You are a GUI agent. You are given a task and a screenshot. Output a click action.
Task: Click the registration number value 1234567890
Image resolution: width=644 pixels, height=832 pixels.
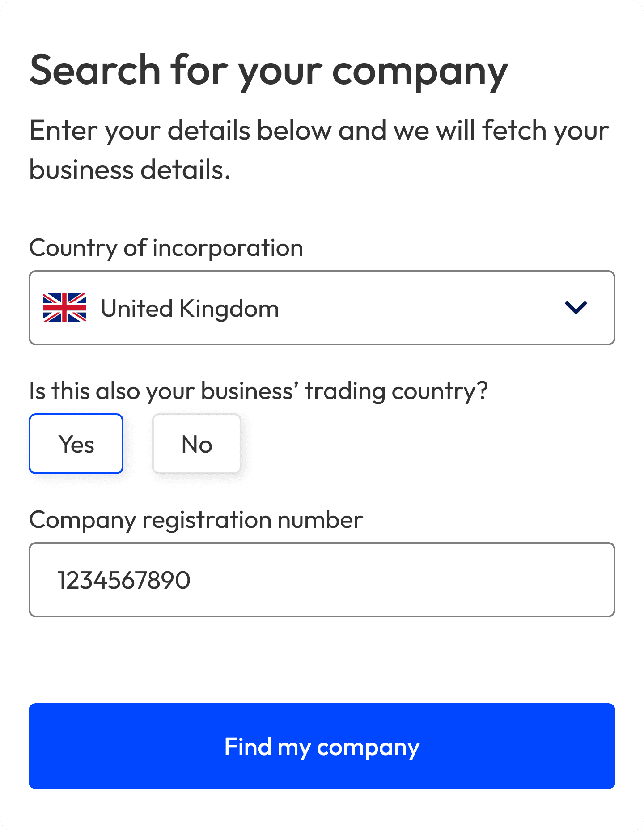coord(125,579)
